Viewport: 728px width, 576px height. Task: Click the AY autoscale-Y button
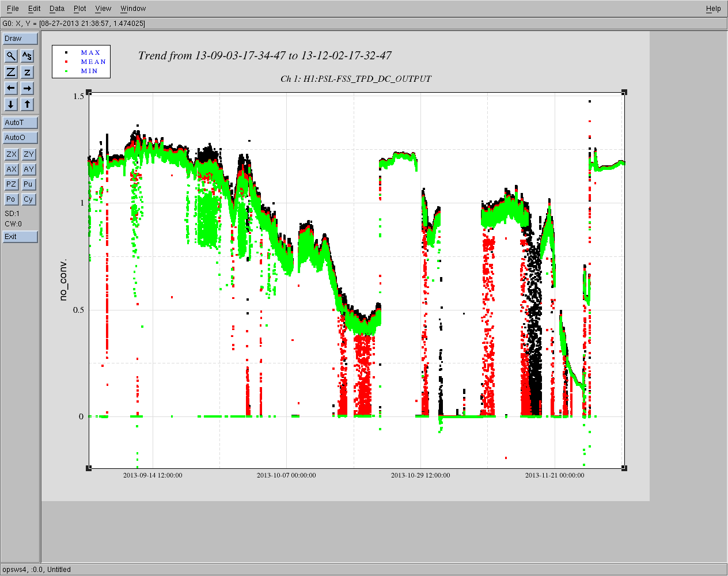point(29,169)
